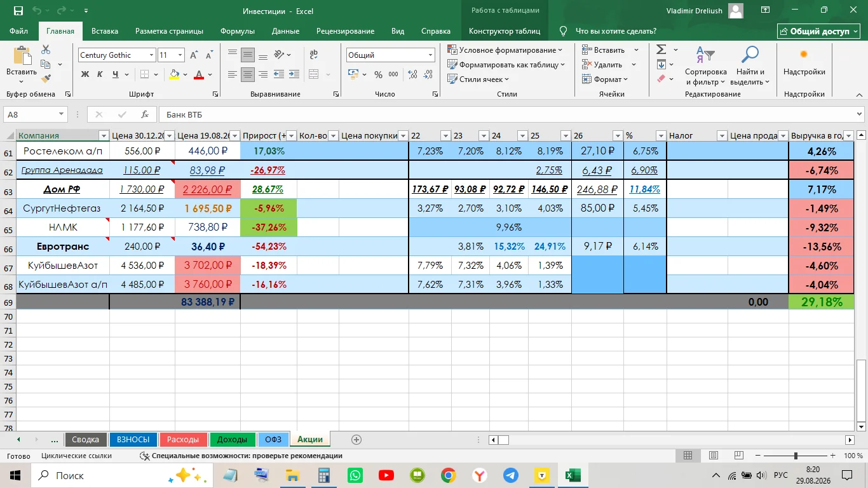
Task: Open filter dropdown for Налог column
Action: pyautogui.click(x=722, y=135)
